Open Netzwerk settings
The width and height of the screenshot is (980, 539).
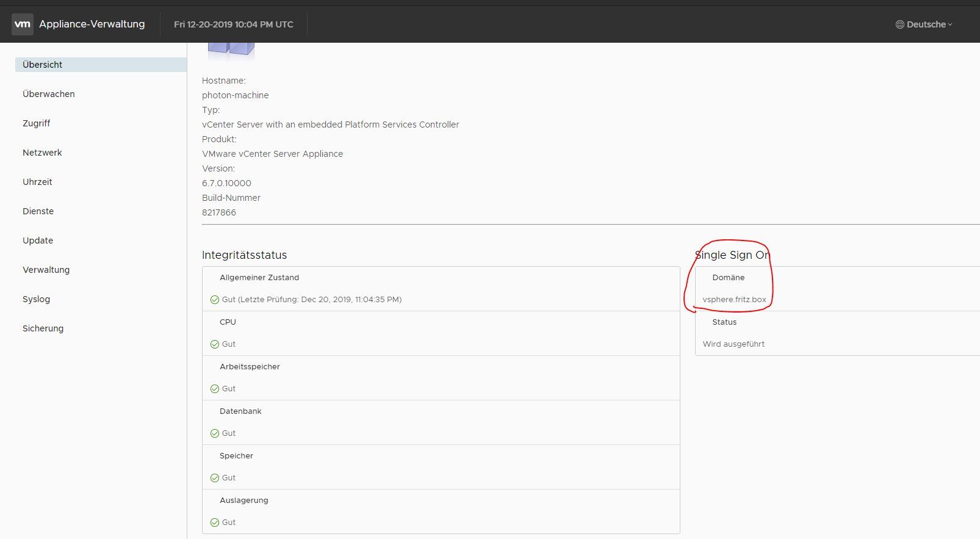(x=42, y=153)
